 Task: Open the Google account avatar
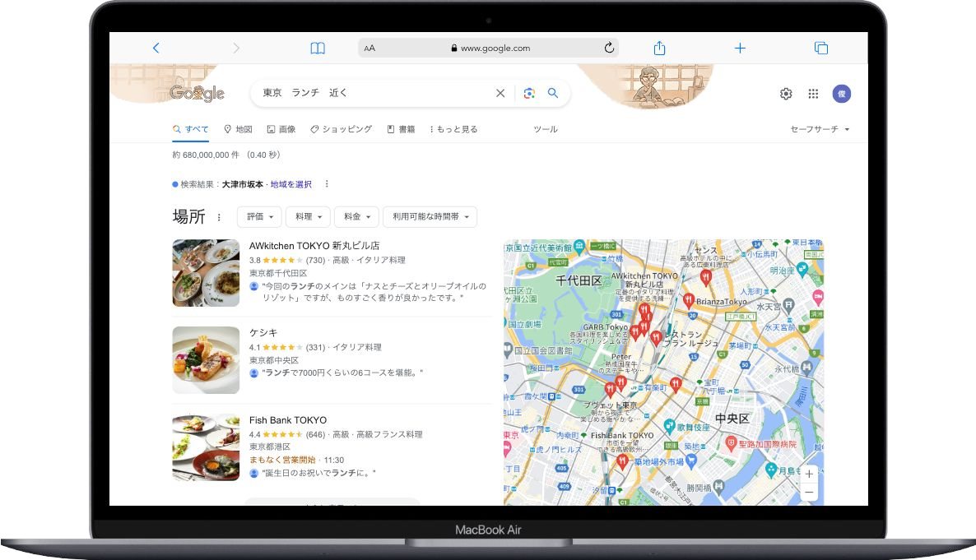[842, 94]
